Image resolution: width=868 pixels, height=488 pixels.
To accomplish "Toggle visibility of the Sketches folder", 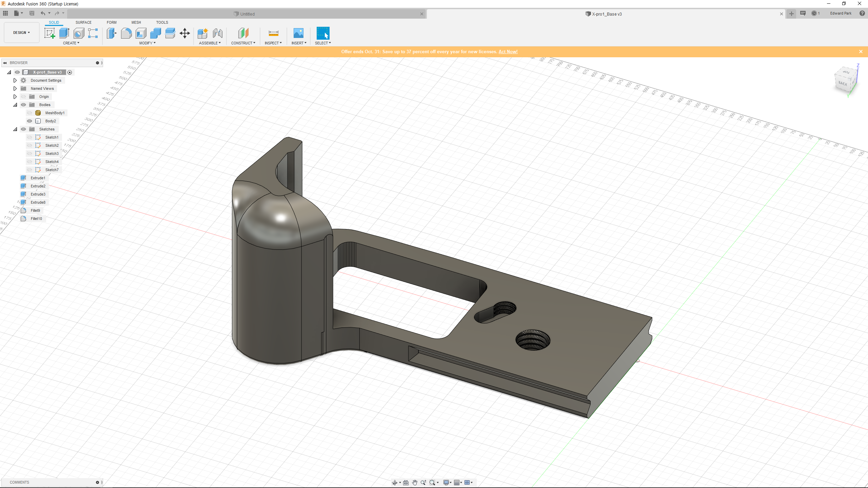I will click(x=23, y=129).
